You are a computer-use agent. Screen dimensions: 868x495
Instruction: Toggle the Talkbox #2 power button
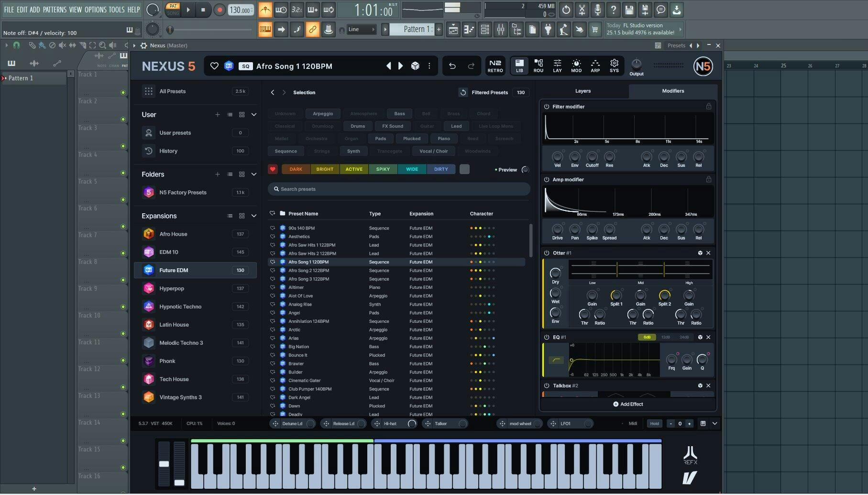(547, 385)
